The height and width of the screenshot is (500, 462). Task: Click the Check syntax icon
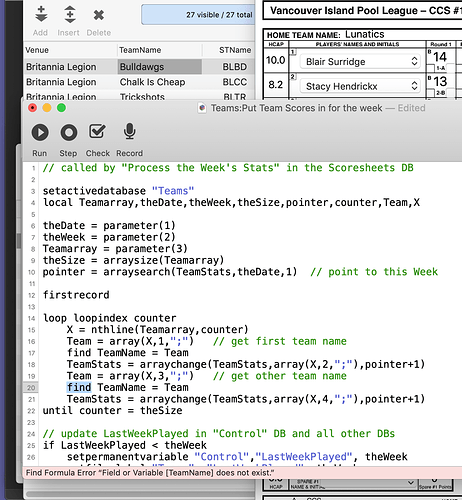coord(97,132)
